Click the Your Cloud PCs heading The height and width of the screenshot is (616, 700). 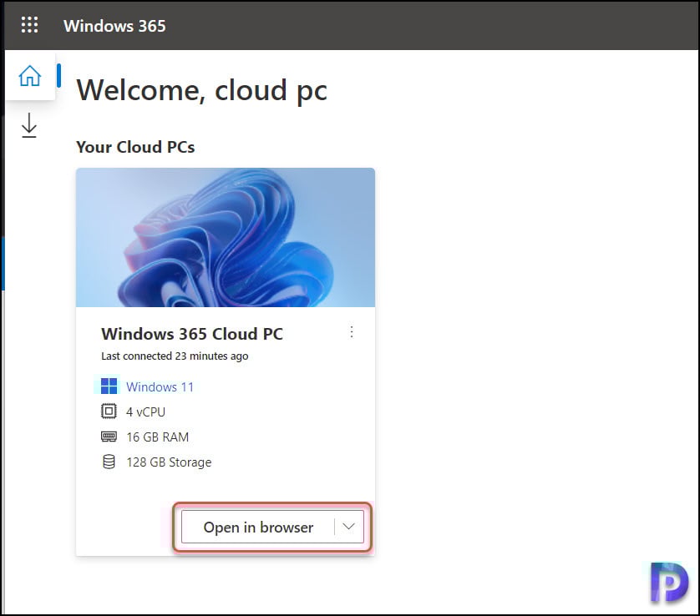135,147
